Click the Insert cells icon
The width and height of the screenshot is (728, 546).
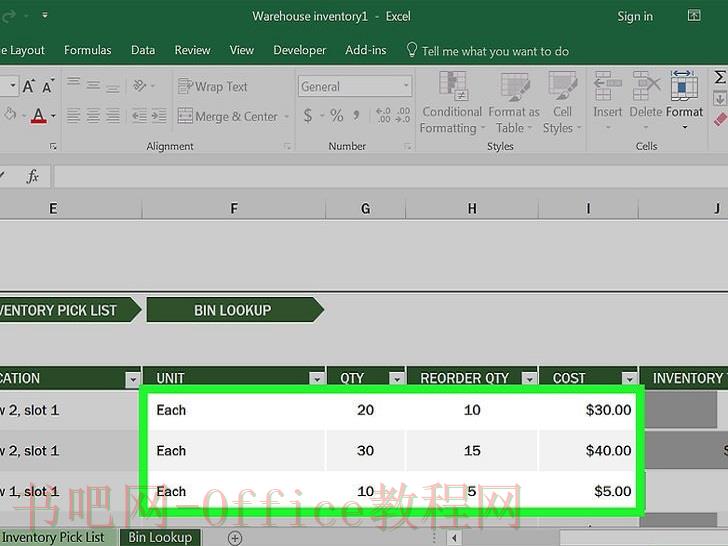tap(607, 86)
